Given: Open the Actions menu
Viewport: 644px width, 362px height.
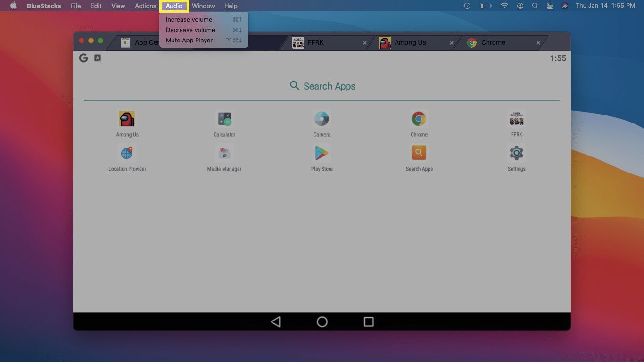Looking at the screenshot, I should [x=145, y=6].
